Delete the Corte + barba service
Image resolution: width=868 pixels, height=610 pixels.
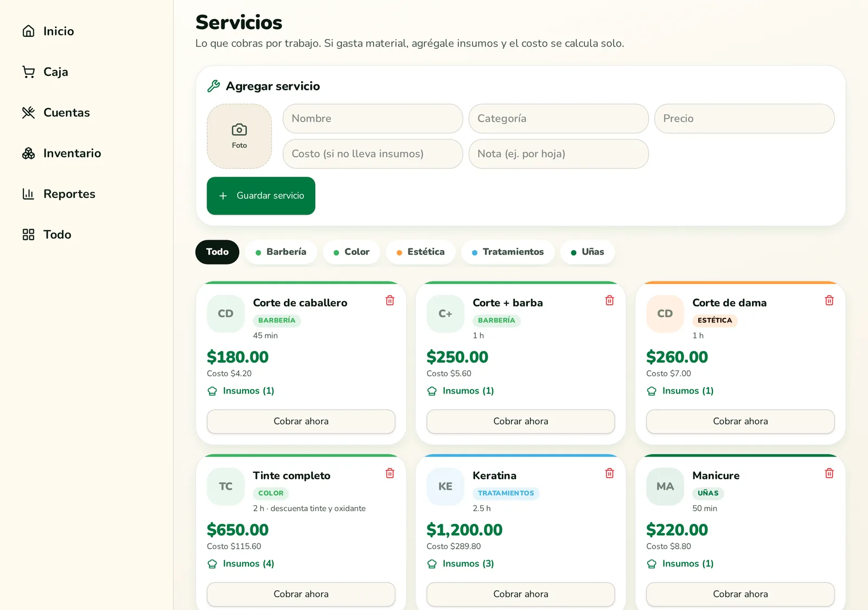click(610, 300)
